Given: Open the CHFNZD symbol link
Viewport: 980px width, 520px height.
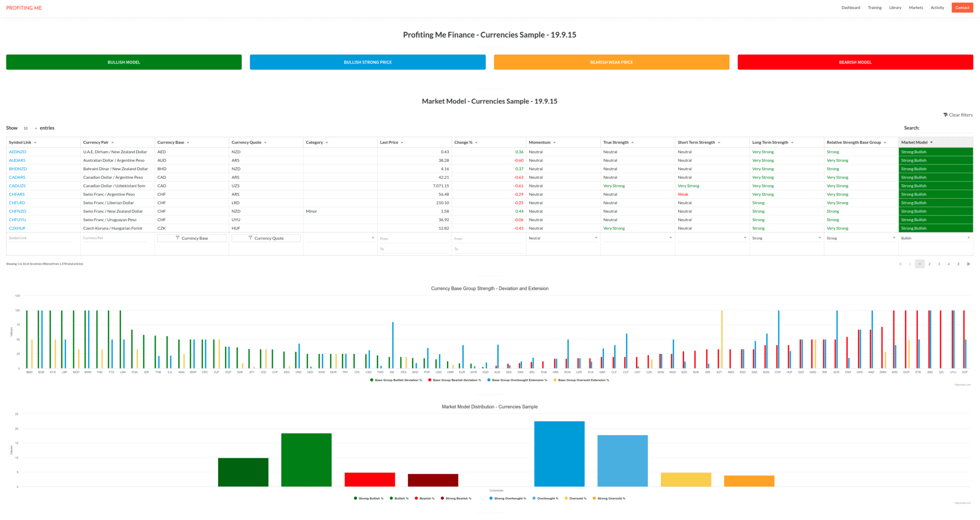Looking at the screenshot, I should [x=17, y=211].
